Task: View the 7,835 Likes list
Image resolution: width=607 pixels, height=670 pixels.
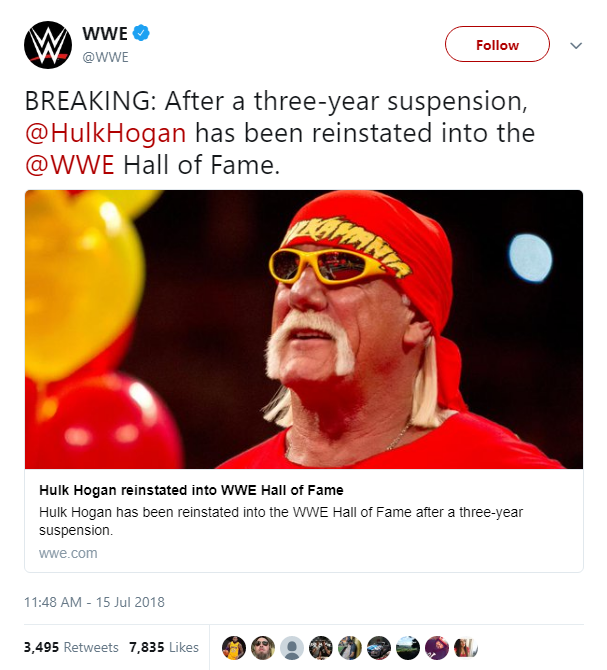Action: point(164,647)
